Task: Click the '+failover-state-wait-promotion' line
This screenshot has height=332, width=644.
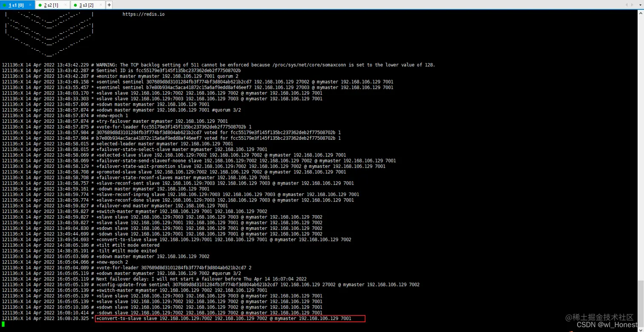Action: (x=194, y=166)
